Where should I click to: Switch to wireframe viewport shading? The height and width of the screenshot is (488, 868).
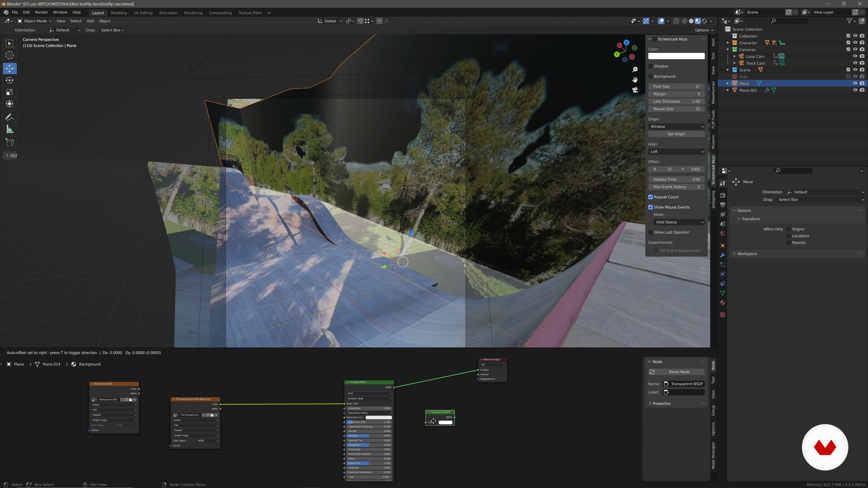685,21
